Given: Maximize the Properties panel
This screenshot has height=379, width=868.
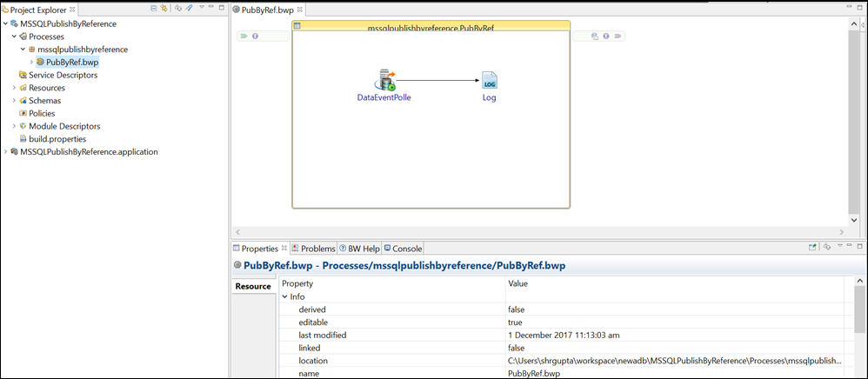Looking at the screenshot, I should pyautogui.click(x=859, y=246).
